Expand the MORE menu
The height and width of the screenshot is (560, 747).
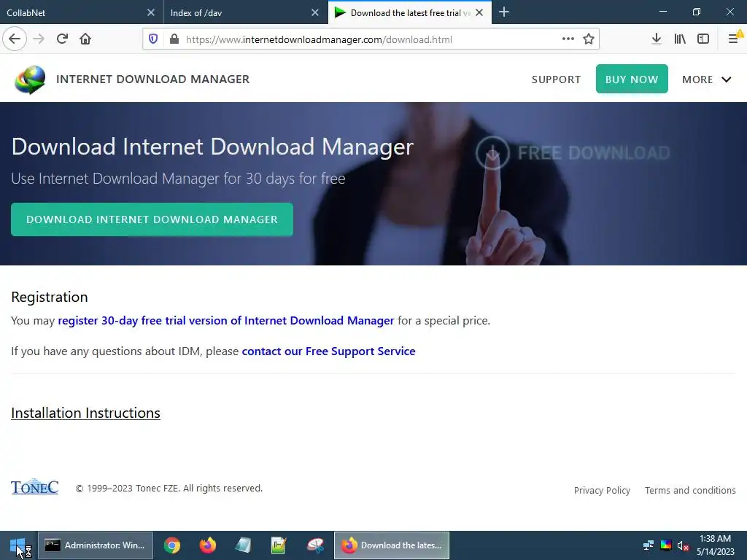pyautogui.click(x=706, y=79)
